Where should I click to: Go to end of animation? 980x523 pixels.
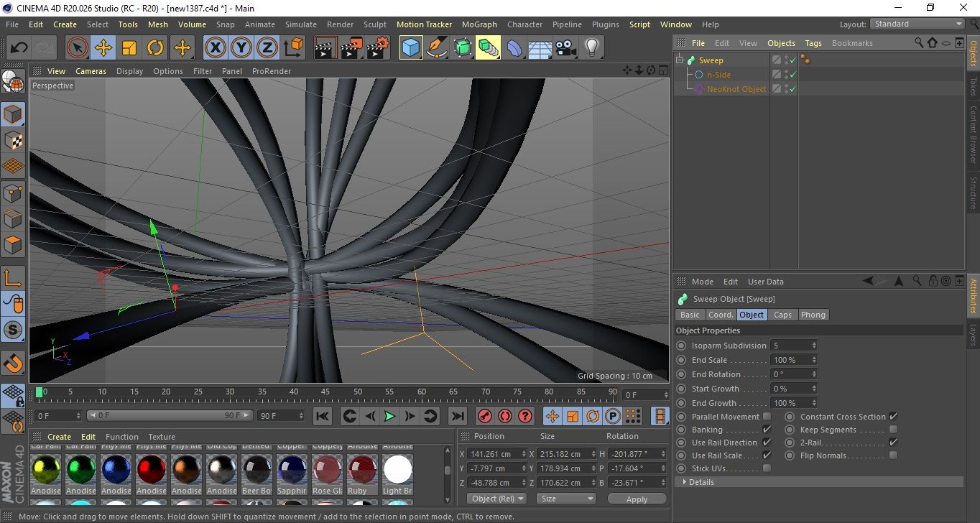click(457, 416)
